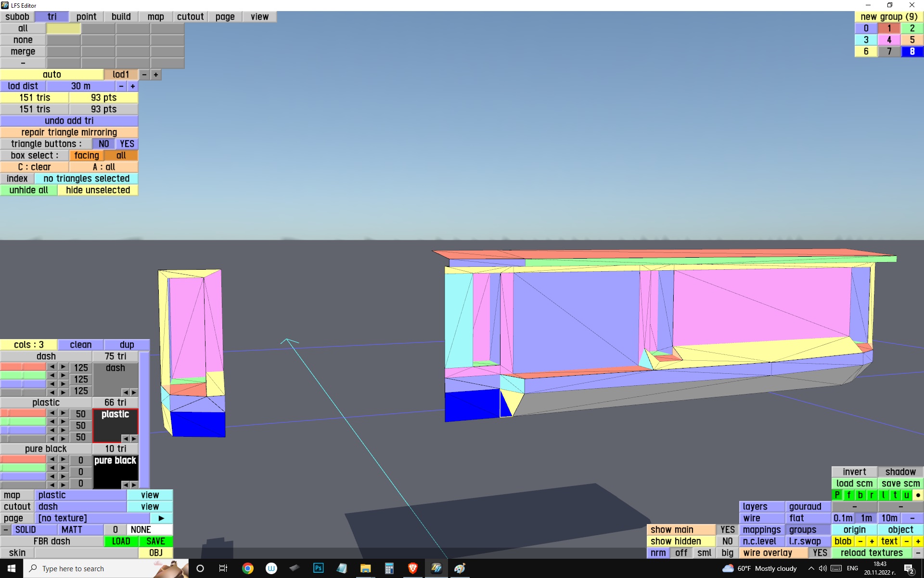Image resolution: width=924 pixels, height=578 pixels.
Task: Select group number 4 in the palette
Action: pos(889,40)
